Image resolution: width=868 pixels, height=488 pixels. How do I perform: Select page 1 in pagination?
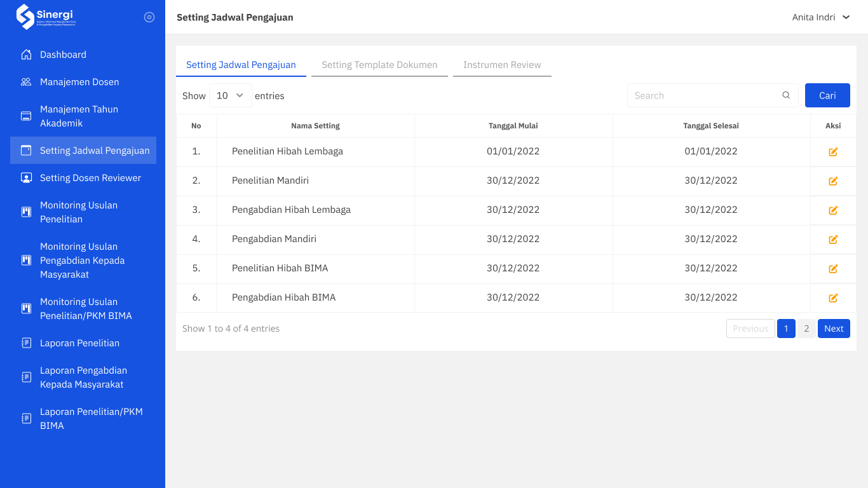click(786, 329)
